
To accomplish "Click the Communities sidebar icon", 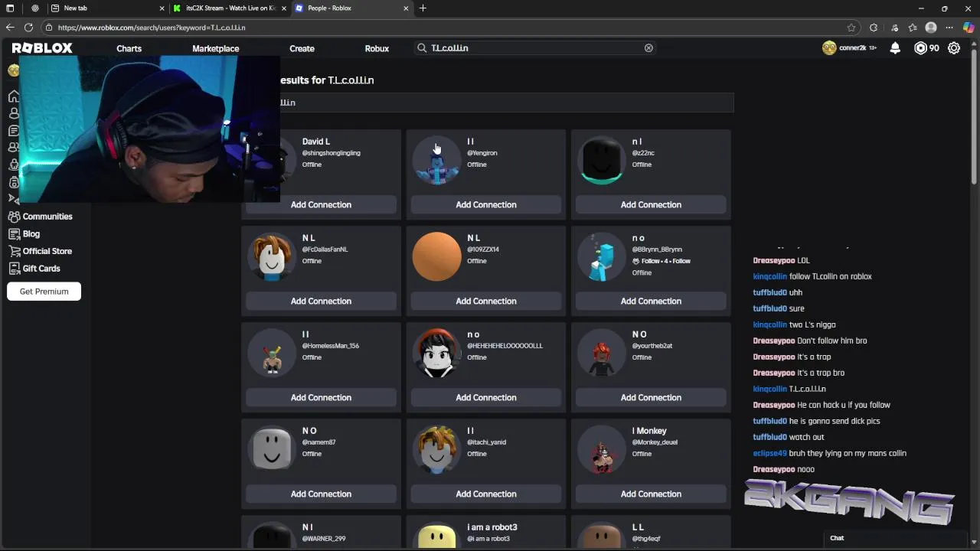I will pos(14,217).
